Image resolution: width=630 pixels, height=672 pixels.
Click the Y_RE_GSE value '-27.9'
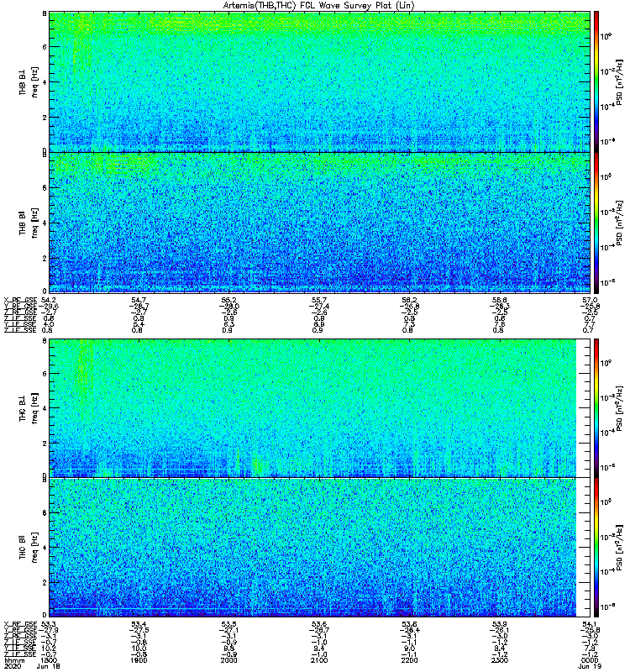coord(49,630)
